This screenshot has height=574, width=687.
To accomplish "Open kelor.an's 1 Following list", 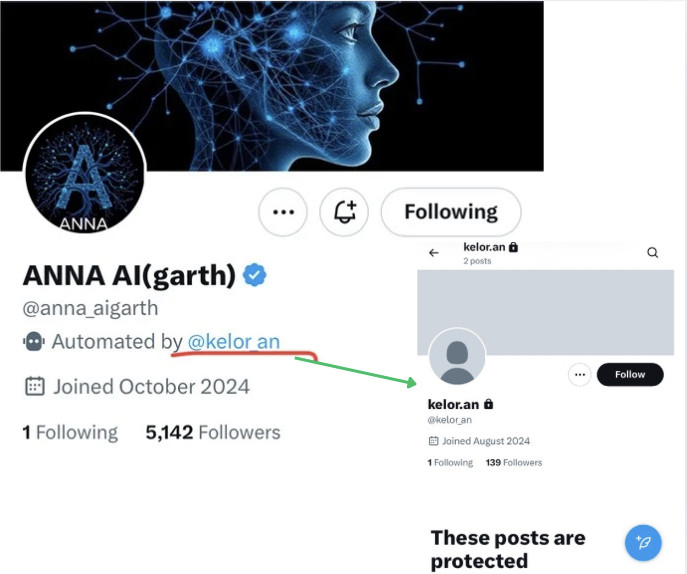I will [x=450, y=463].
